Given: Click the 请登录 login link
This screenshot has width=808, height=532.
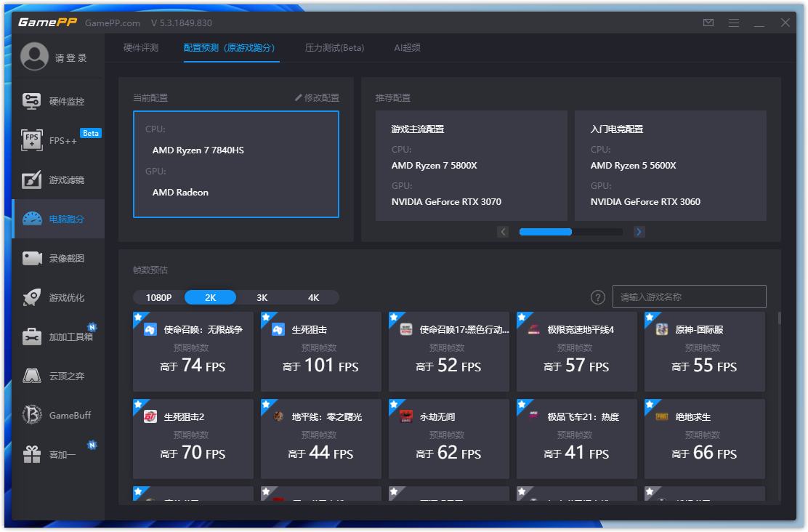Looking at the screenshot, I should click(71, 58).
